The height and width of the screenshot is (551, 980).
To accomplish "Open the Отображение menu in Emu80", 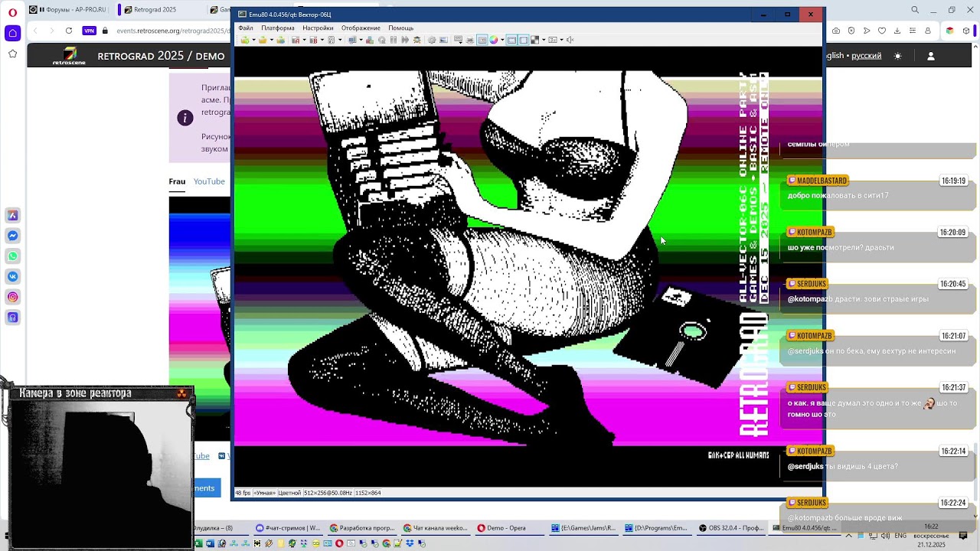I will [x=361, y=28].
